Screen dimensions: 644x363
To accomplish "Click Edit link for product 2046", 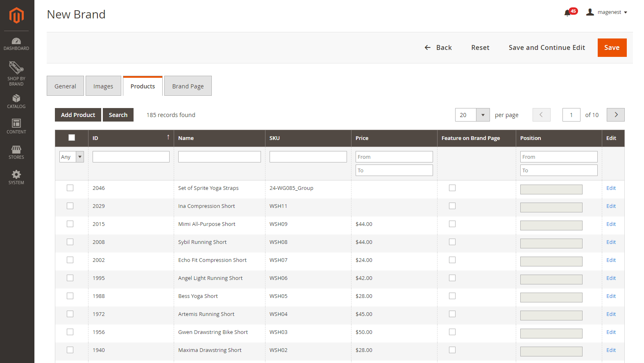I will click(611, 188).
